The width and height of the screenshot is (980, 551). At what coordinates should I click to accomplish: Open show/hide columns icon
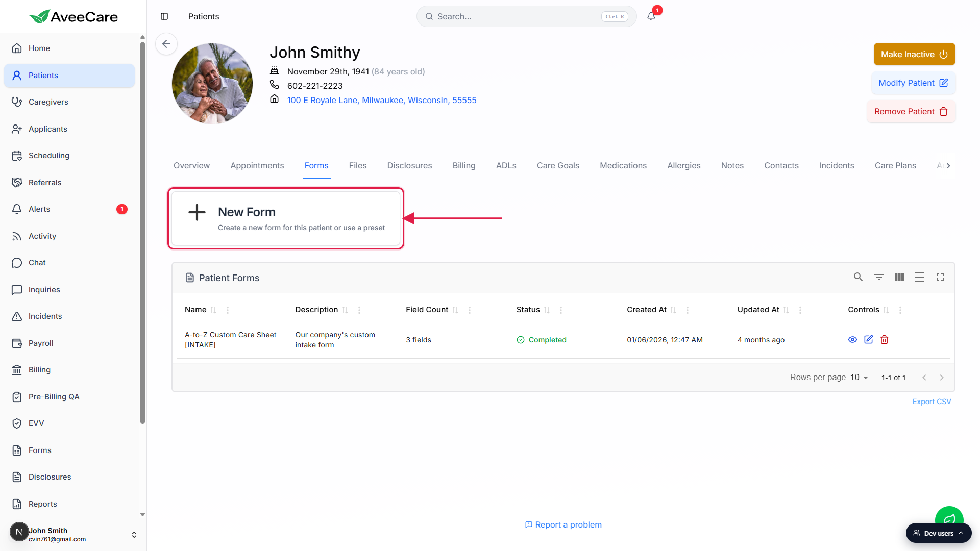point(899,277)
